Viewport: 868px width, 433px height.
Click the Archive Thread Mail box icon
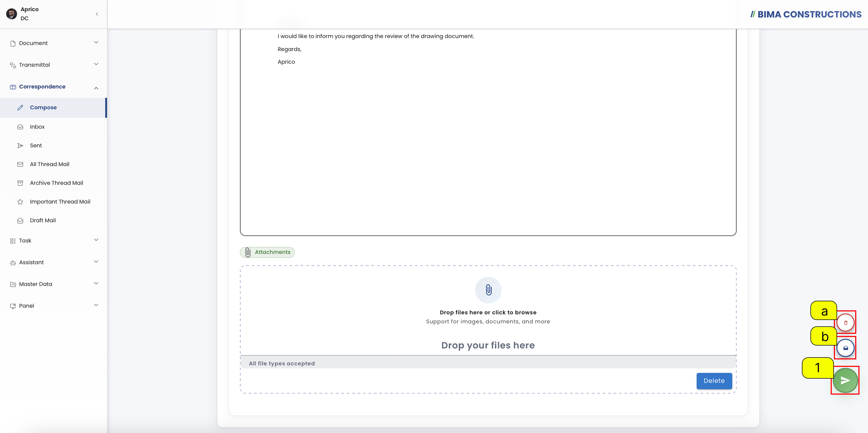pyautogui.click(x=20, y=183)
